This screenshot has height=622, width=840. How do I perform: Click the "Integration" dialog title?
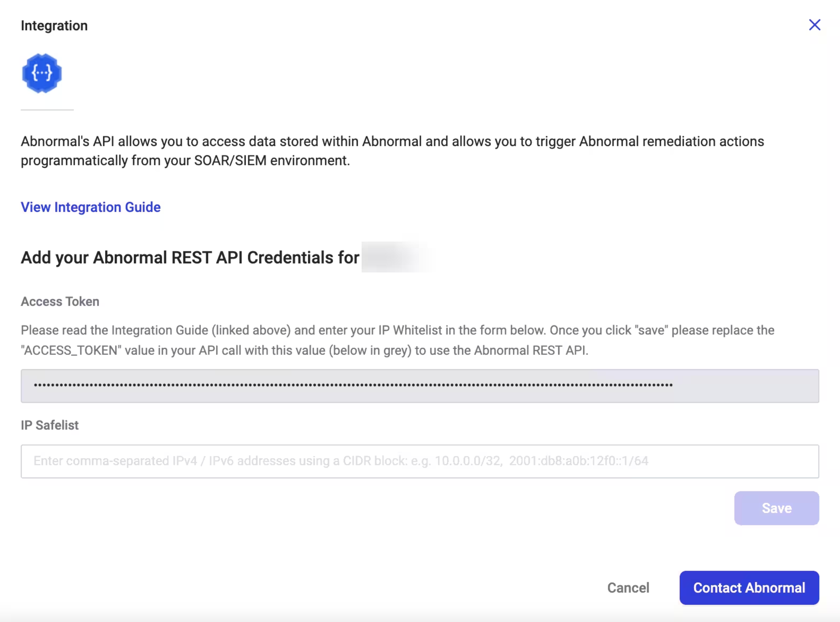coord(54,26)
